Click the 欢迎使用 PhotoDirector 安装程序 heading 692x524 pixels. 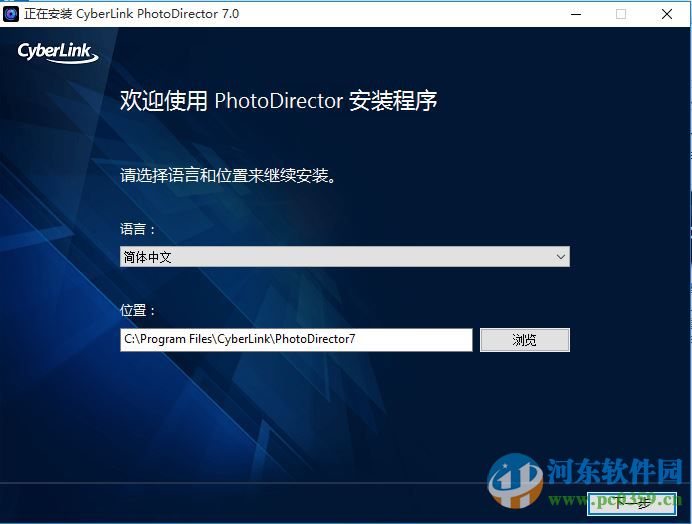[x=278, y=101]
